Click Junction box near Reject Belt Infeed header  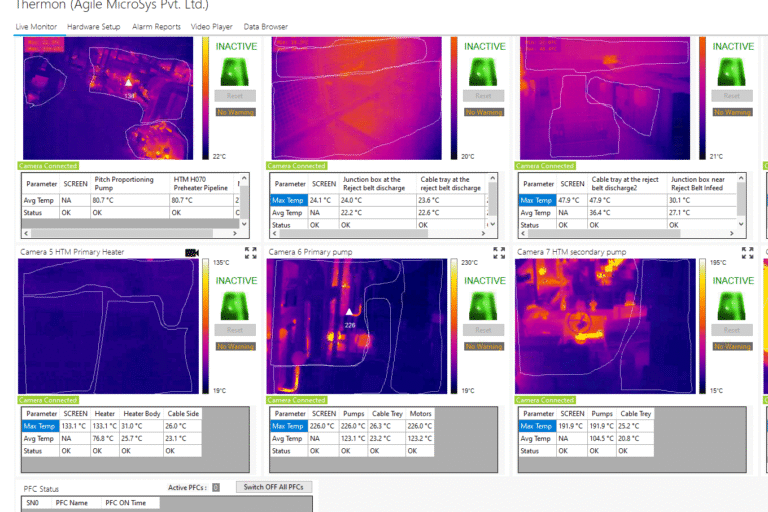(x=702, y=184)
